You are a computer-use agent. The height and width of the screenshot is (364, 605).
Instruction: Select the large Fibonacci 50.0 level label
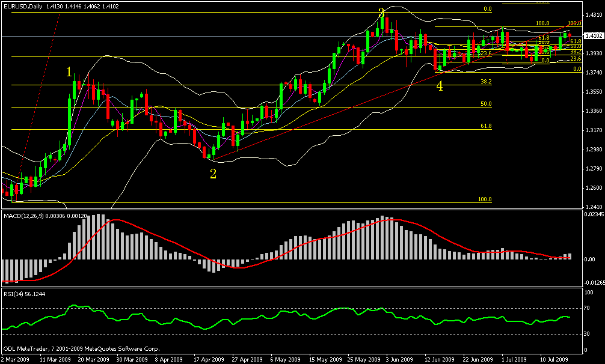tap(486, 104)
